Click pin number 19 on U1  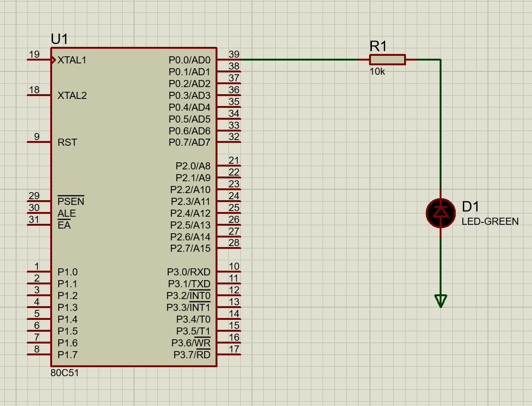tap(34, 54)
